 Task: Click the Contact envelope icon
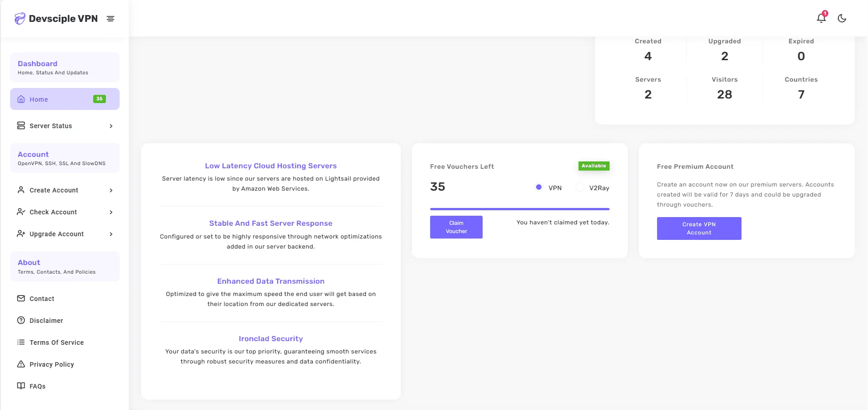tap(21, 298)
